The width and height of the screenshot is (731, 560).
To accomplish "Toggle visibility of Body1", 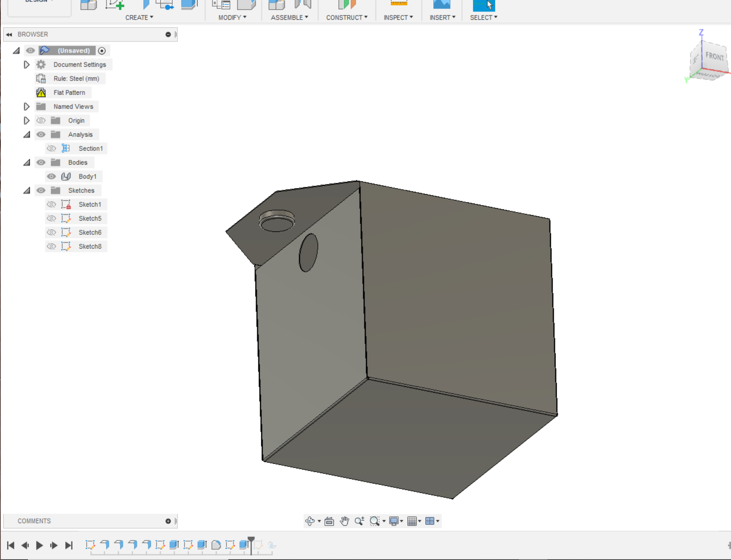I will tap(52, 176).
